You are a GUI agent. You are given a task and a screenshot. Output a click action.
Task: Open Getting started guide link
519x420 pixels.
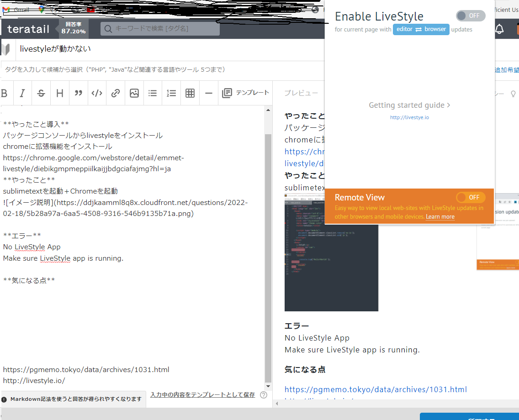click(409, 105)
